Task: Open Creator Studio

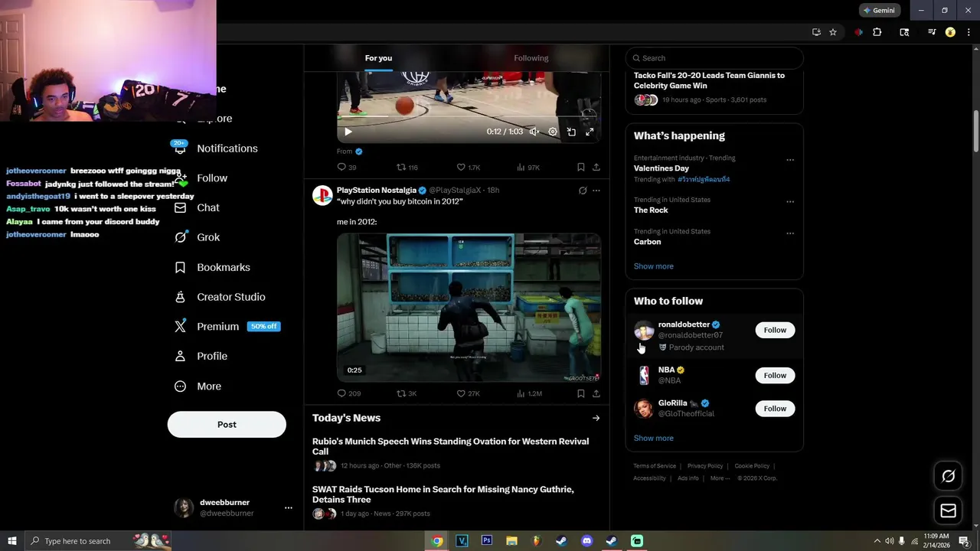Action: [220, 297]
